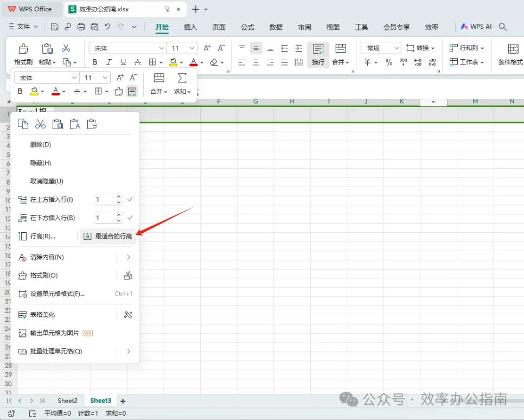Toggle Italic in the ribbon
The height and width of the screenshot is (420, 524).
(109, 62)
